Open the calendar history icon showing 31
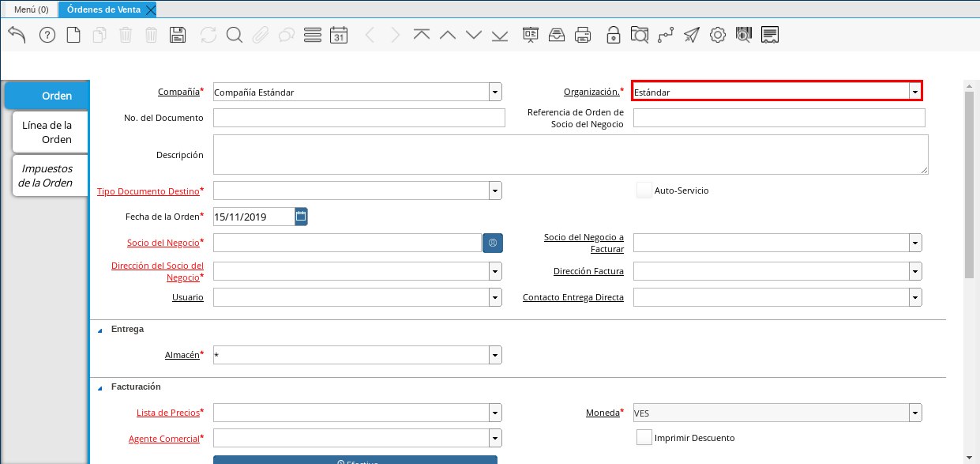 click(339, 35)
